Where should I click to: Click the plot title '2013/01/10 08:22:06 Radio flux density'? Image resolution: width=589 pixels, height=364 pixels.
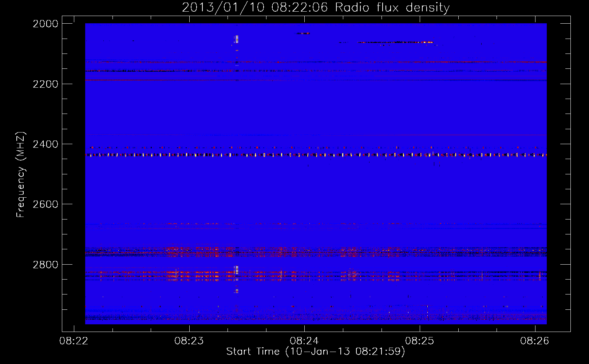pyautogui.click(x=316, y=7)
